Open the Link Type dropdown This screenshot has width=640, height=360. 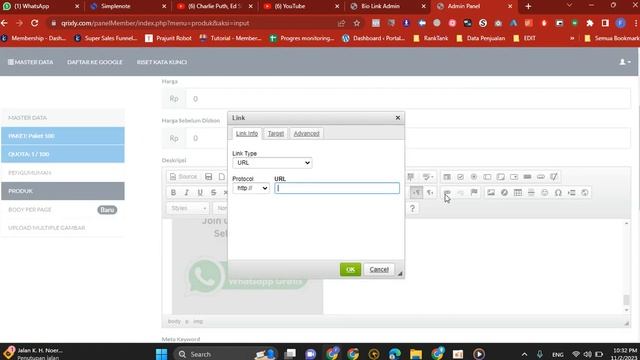[x=272, y=162]
